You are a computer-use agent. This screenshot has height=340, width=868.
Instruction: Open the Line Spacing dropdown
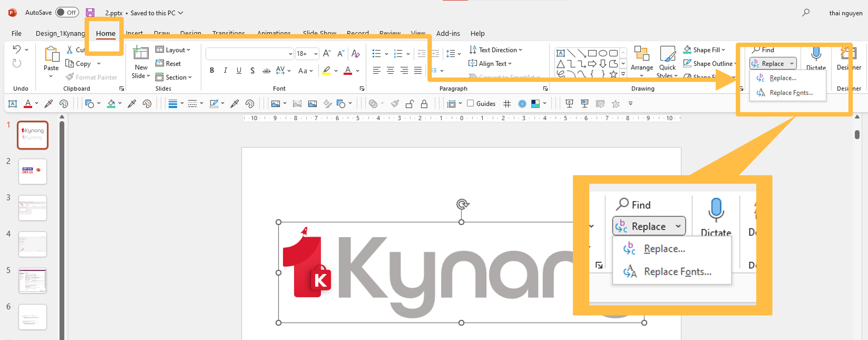pos(454,54)
